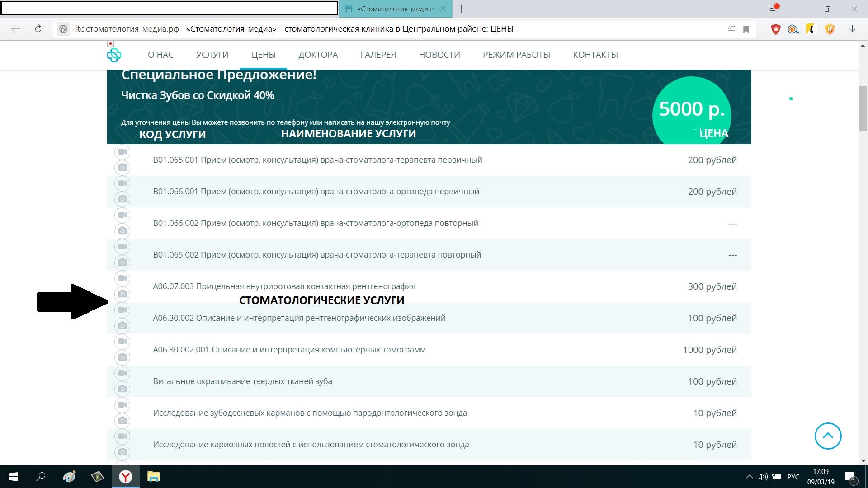The width and height of the screenshot is (868, 488).
Task: Bookmark this page with the bookmark icon
Action: (x=746, y=29)
